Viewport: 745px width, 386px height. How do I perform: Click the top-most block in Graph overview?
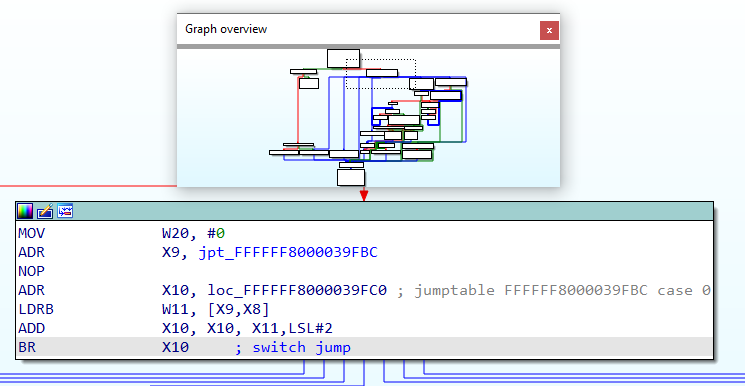click(x=343, y=58)
